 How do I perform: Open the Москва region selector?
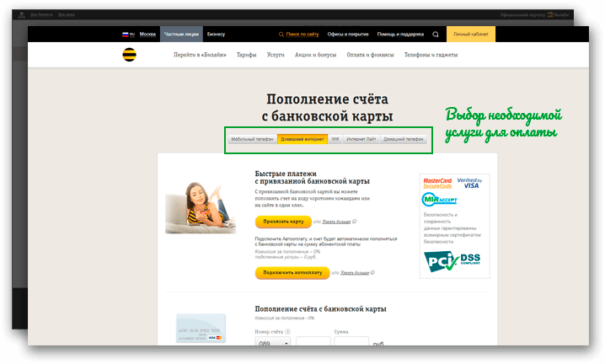[147, 35]
